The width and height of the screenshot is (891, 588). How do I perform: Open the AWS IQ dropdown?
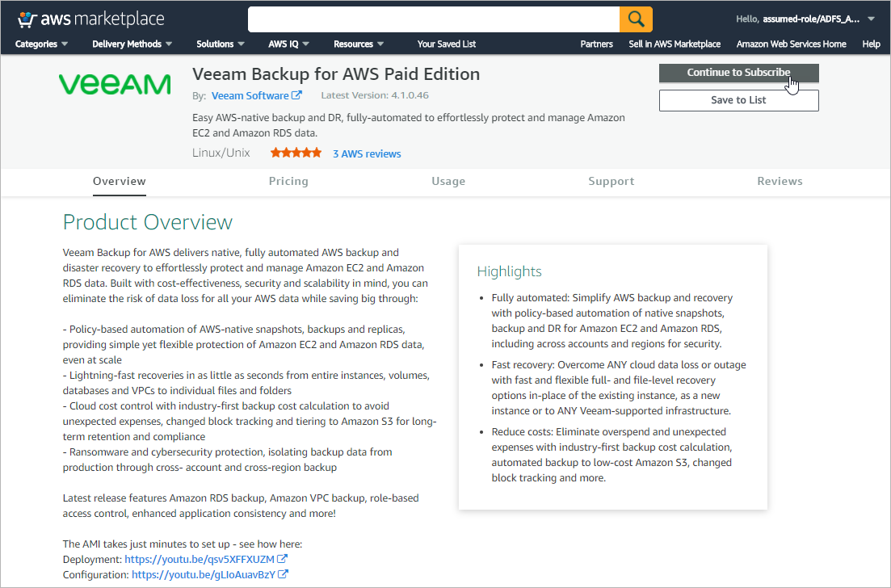pos(288,44)
